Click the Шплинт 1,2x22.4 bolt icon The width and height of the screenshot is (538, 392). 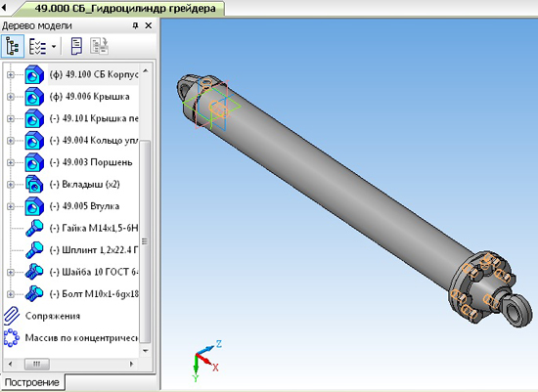[34, 250]
